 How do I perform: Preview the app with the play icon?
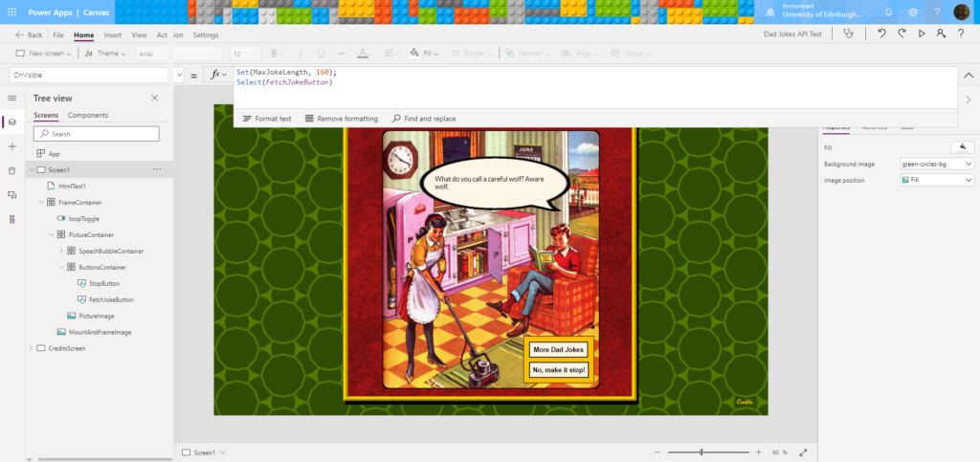[922, 34]
